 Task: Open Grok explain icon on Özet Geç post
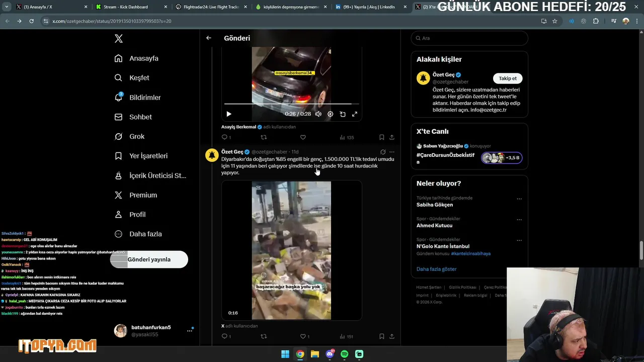pos(383,152)
